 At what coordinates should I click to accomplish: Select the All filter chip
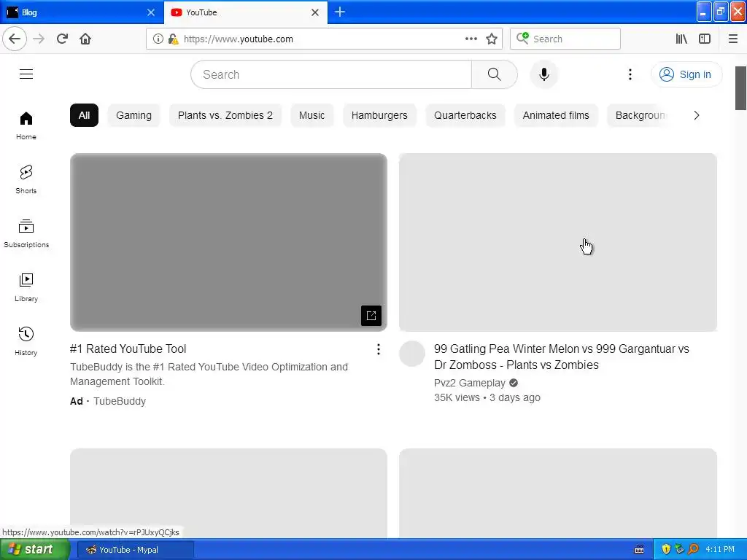coord(85,115)
